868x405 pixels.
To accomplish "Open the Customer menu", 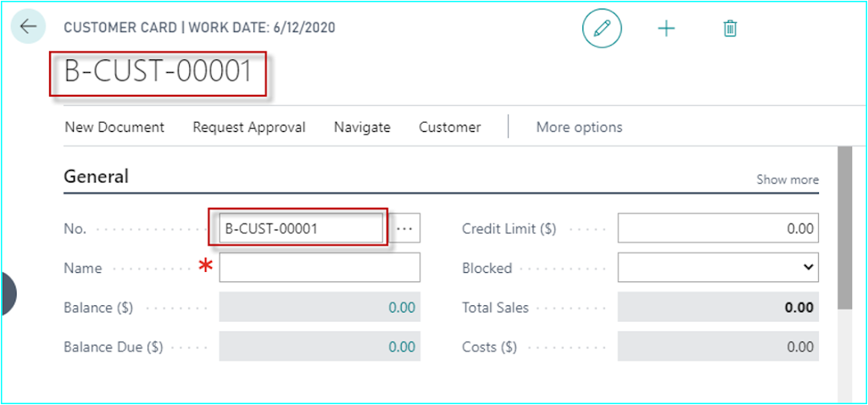I will click(450, 127).
